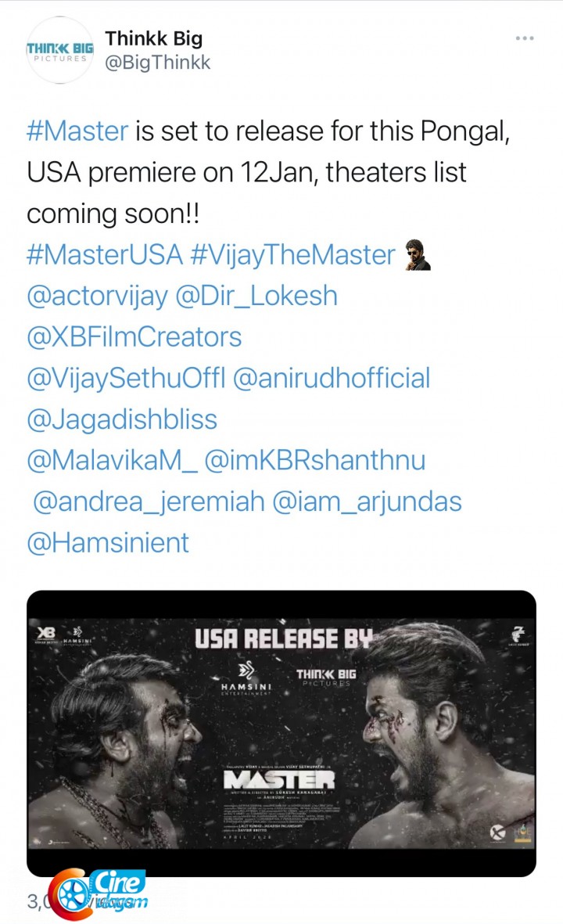
Task: Visit the @XBFilmCreators mention
Action: coord(134,338)
